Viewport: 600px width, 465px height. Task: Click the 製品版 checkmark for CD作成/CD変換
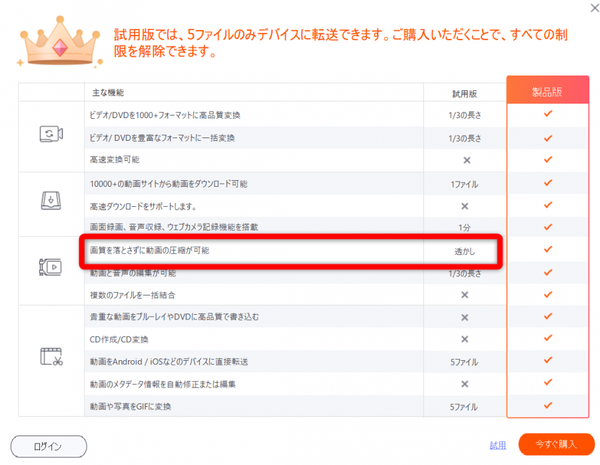click(548, 338)
